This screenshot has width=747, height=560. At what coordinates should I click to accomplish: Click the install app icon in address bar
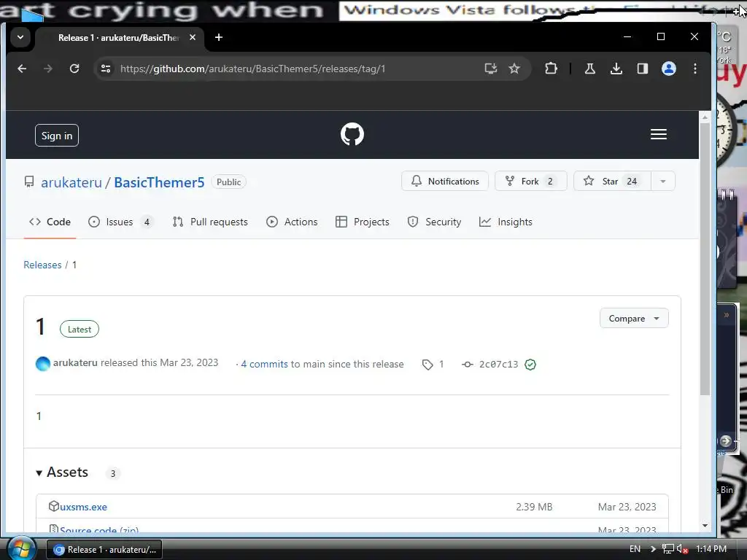click(x=491, y=69)
